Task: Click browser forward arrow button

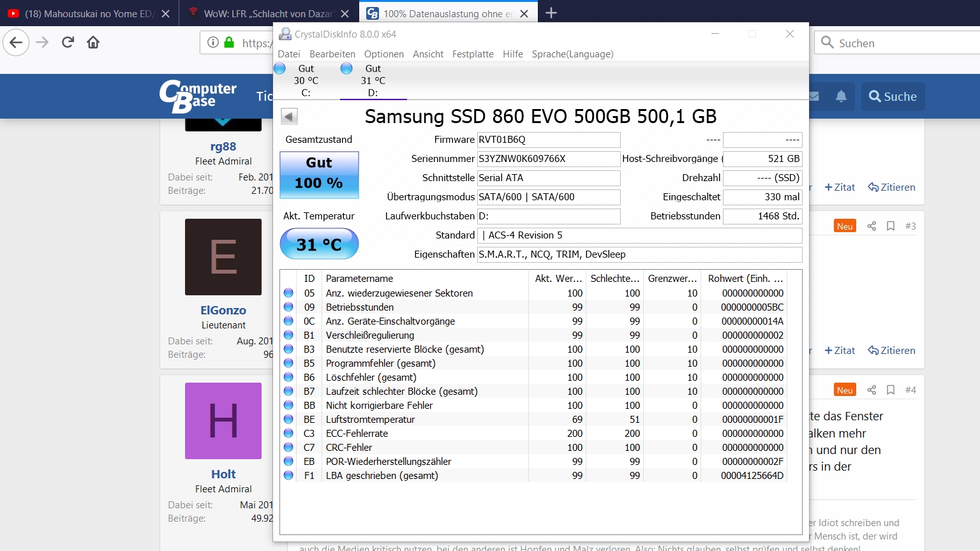Action: [42, 43]
